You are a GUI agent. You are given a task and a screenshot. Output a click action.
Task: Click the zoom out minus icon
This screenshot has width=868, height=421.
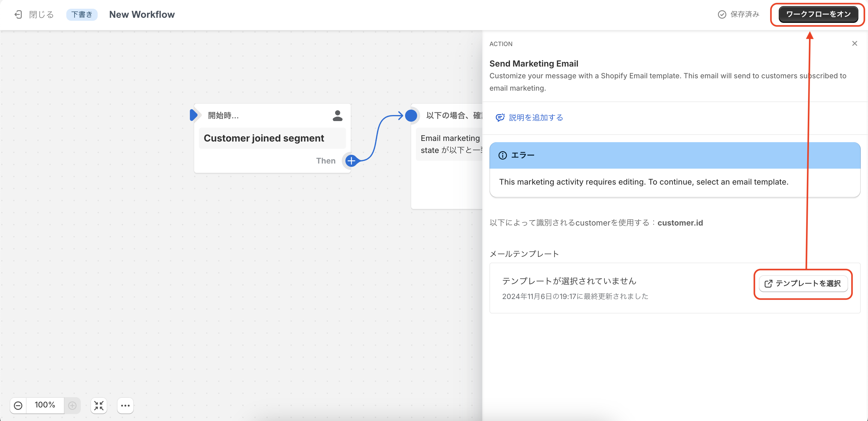[18, 406]
